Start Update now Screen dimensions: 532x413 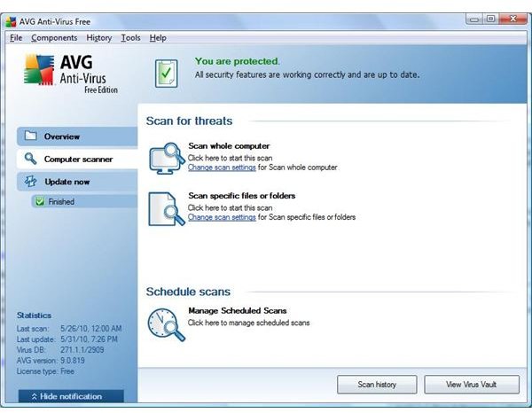(x=77, y=182)
